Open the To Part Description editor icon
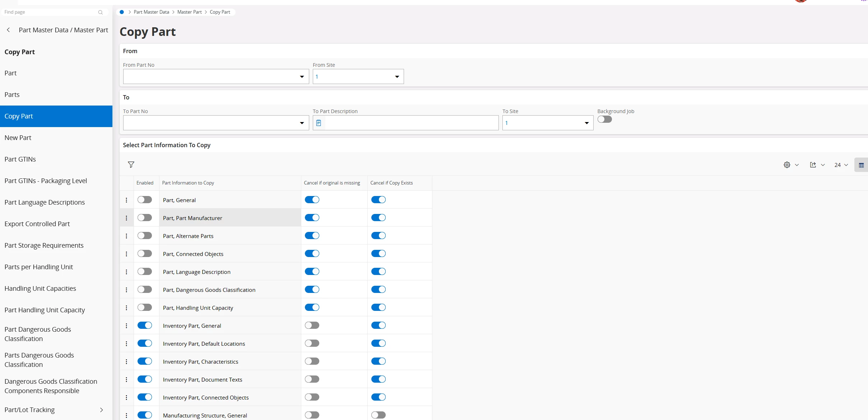868x420 pixels. point(319,123)
